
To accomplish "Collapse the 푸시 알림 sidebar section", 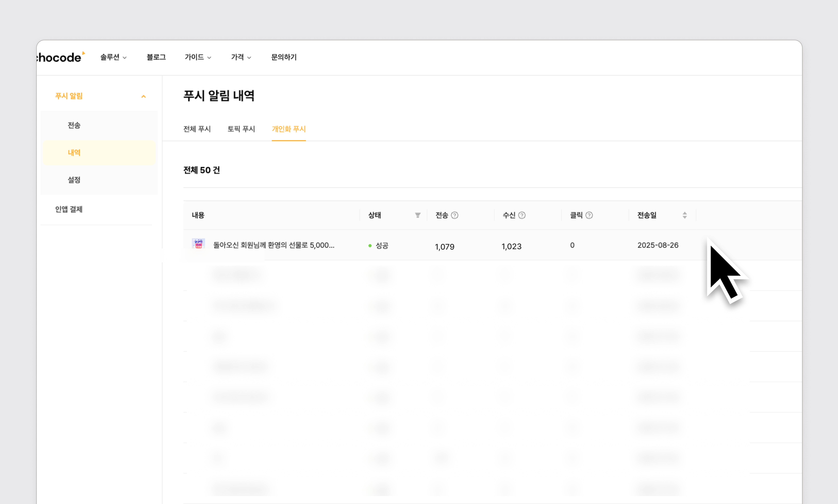I will 143,96.
